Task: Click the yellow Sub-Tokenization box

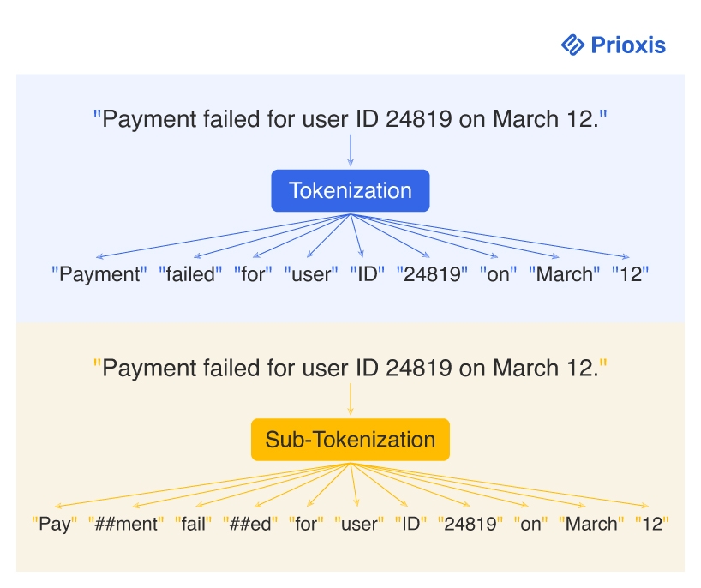Action: tap(350, 440)
